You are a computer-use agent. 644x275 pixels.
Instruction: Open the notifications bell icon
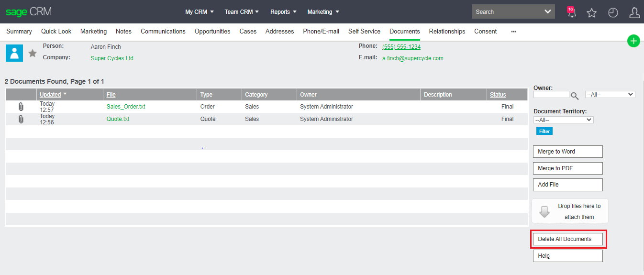571,13
